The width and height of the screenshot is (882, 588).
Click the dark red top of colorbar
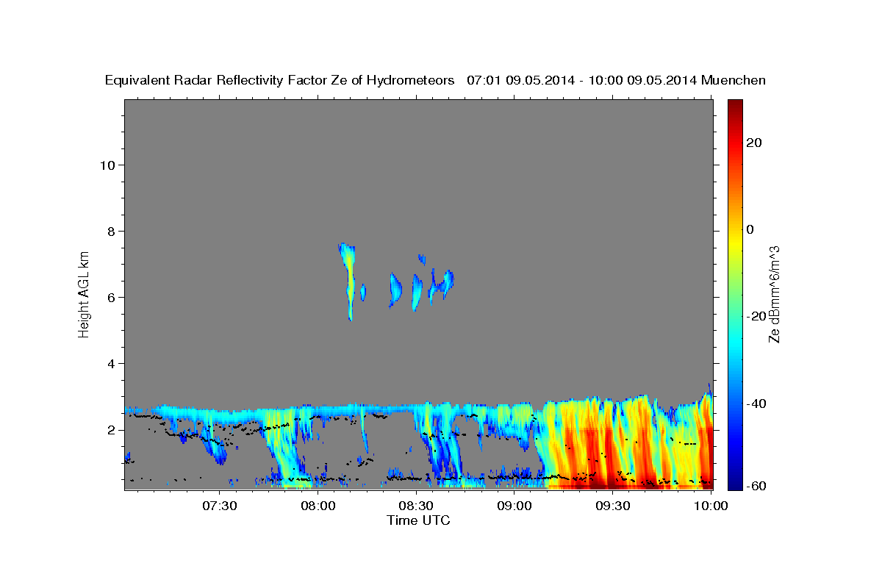coord(735,105)
